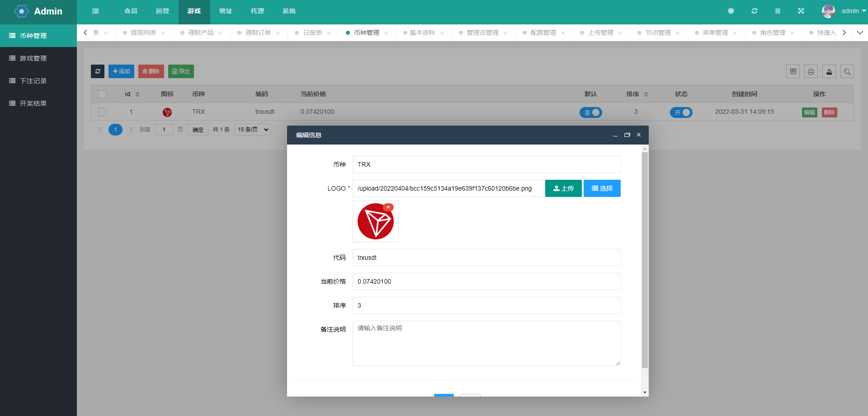
Task: Check the TRX row checkbox
Action: click(x=102, y=112)
